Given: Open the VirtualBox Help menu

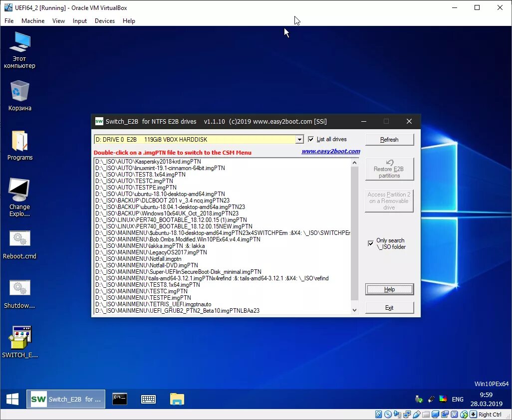Looking at the screenshot, I should coord(129,21).
